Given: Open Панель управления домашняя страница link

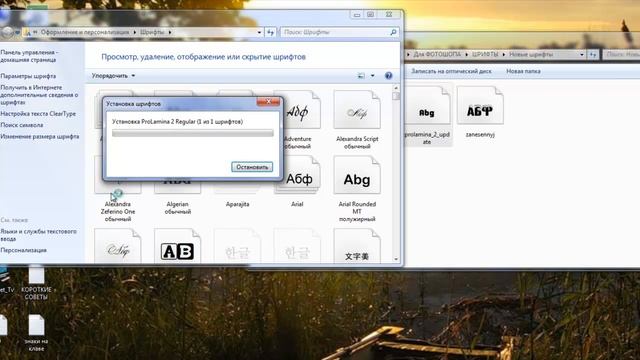Looking at the screenshot, I should 29,56.
